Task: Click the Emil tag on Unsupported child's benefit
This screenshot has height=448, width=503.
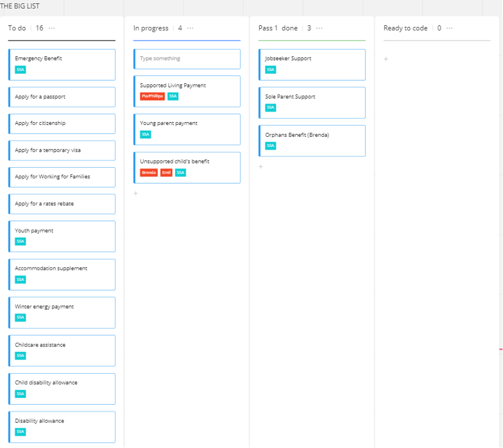Action: (166, 172)
